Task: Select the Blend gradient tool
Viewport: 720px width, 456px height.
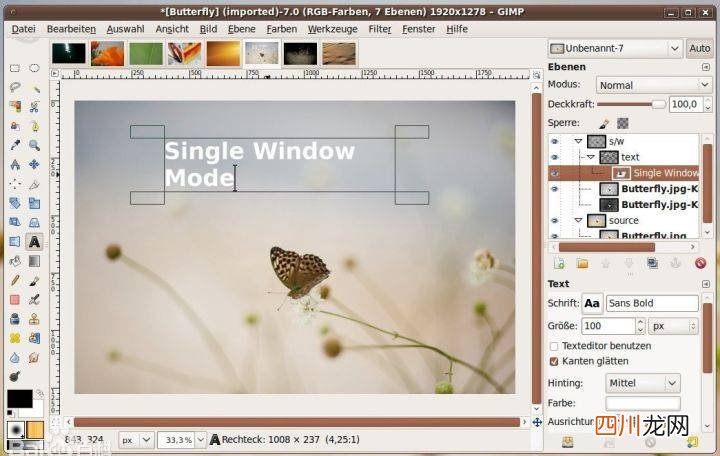Action: click(x=34, y=261)
